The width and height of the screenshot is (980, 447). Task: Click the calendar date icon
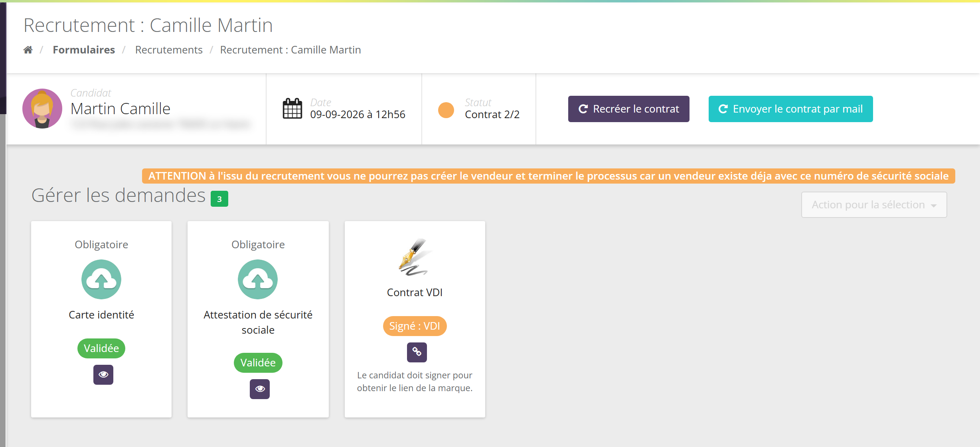coord(292,109)
